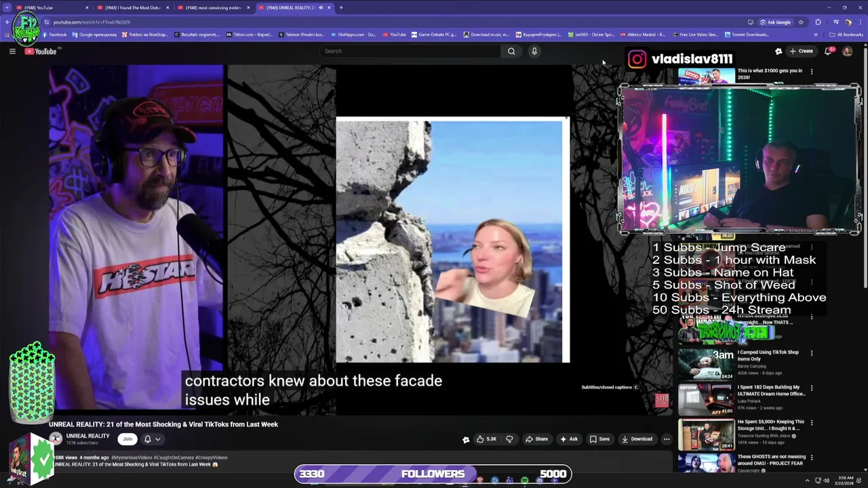Open YouTube notifications bell in header

tap(829, 51)
